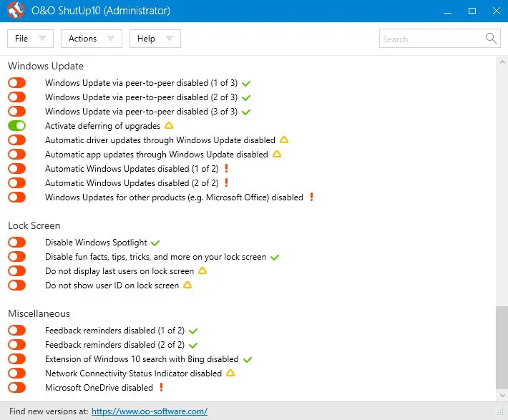Click the Miscellaneous section heading
This screenshot has width=508, height=420.
[39, 313]
